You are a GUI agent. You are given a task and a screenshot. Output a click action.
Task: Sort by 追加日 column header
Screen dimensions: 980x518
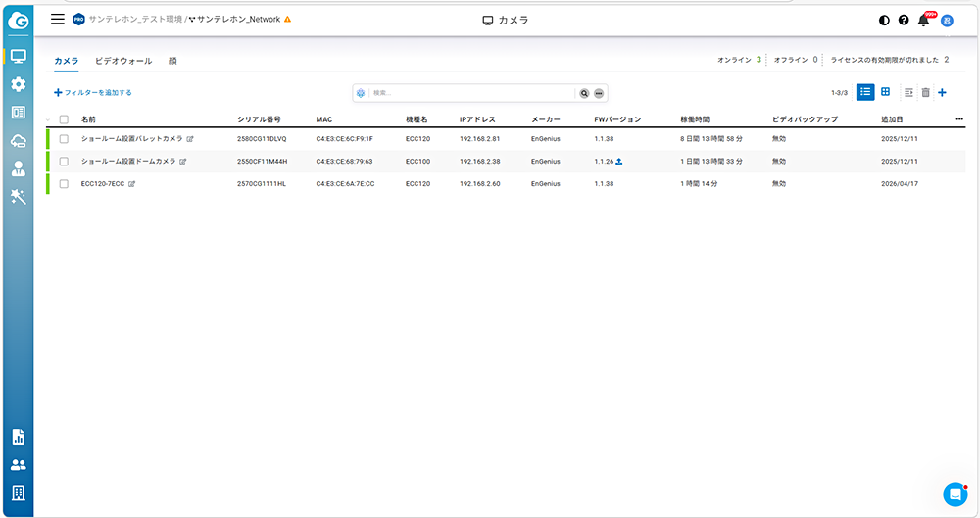click(892, 119)
